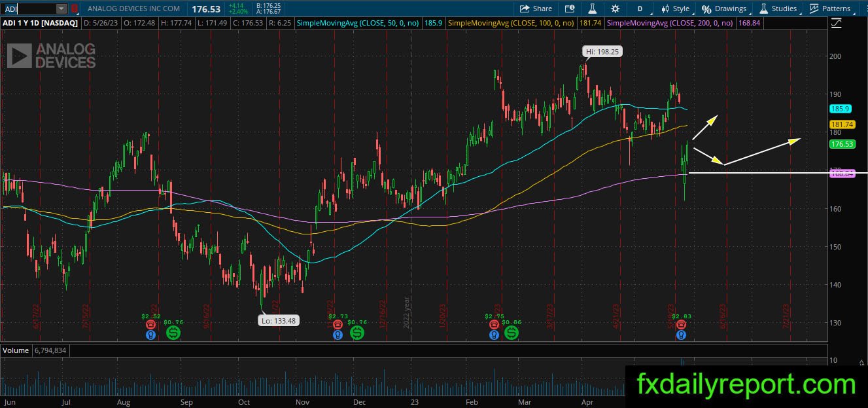Viewport: 868px width, 408px height.
Task: Open the Drawings menu
Action: (723, 9)
